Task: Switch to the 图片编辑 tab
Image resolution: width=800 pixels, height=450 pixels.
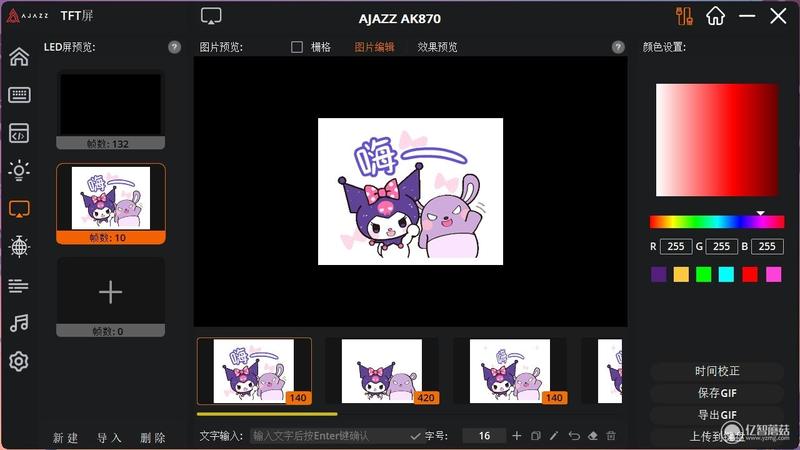Action: [x=374, y=47]
